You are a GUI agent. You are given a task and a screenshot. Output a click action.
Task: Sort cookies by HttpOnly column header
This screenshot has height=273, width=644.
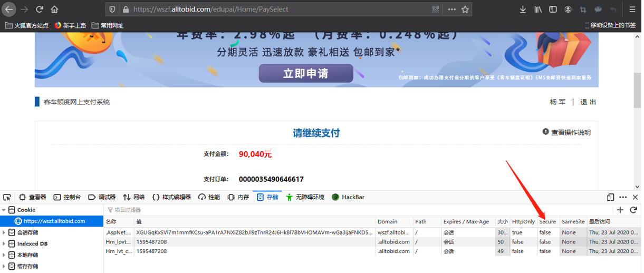click(523, 221)
